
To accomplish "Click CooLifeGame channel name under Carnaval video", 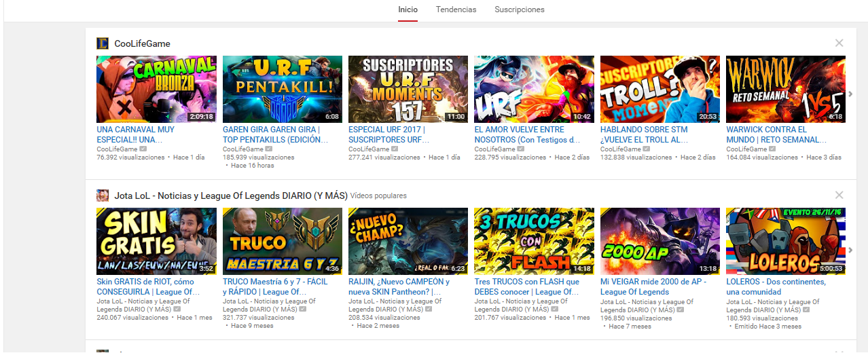I will [117, 149].
